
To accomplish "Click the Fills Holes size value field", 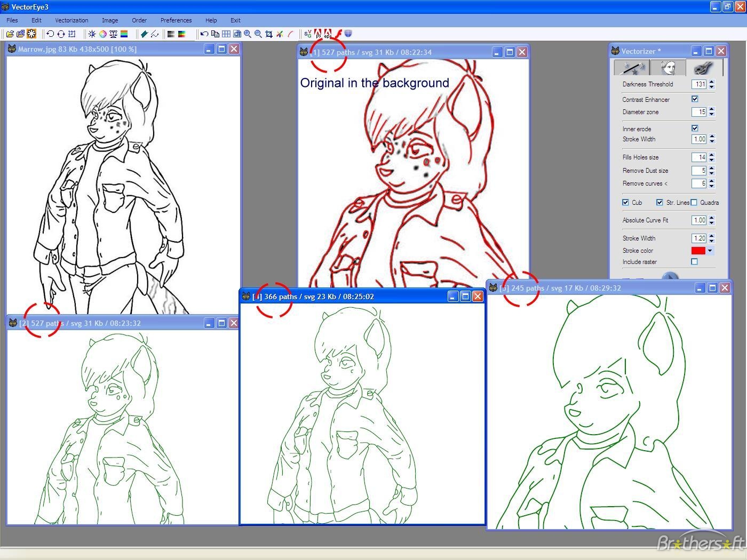I will click(x=699, y=157).
